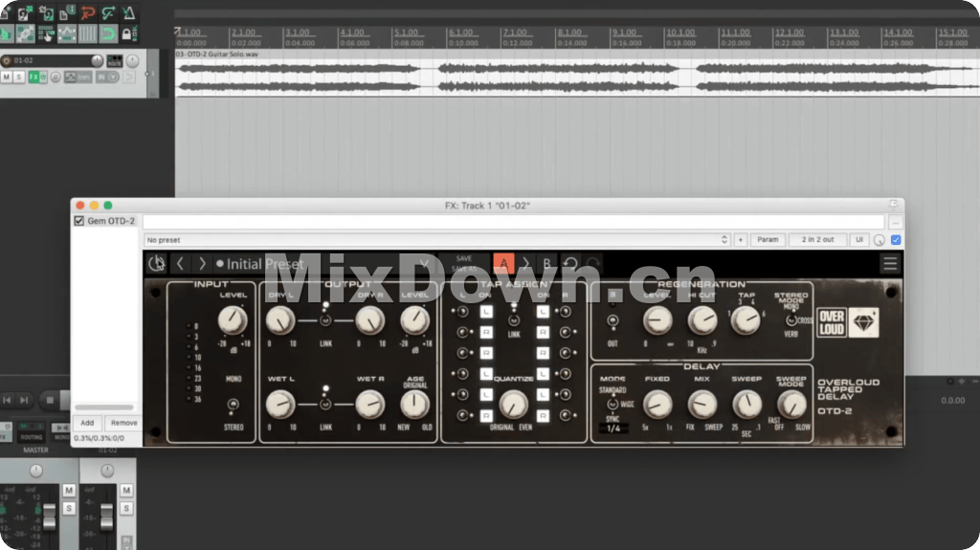
Task: Click the plugin power bypass icon
Action: click(x=156, y=264)
